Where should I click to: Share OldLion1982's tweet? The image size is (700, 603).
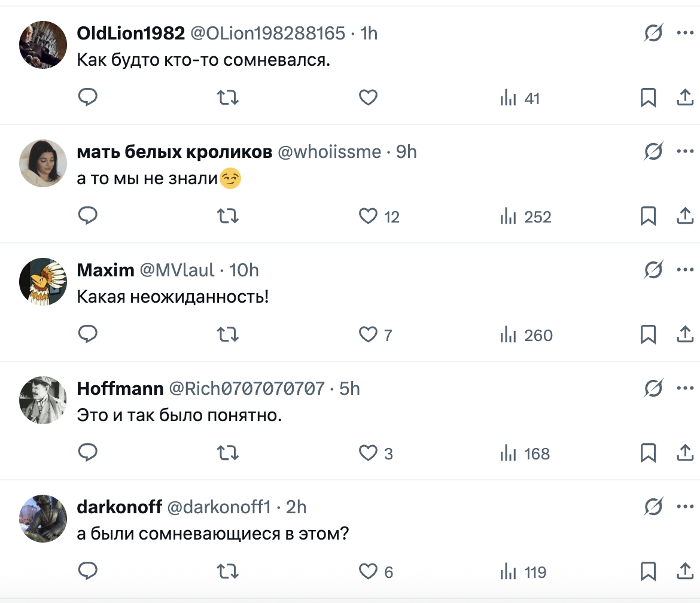(x=684, y=98)
